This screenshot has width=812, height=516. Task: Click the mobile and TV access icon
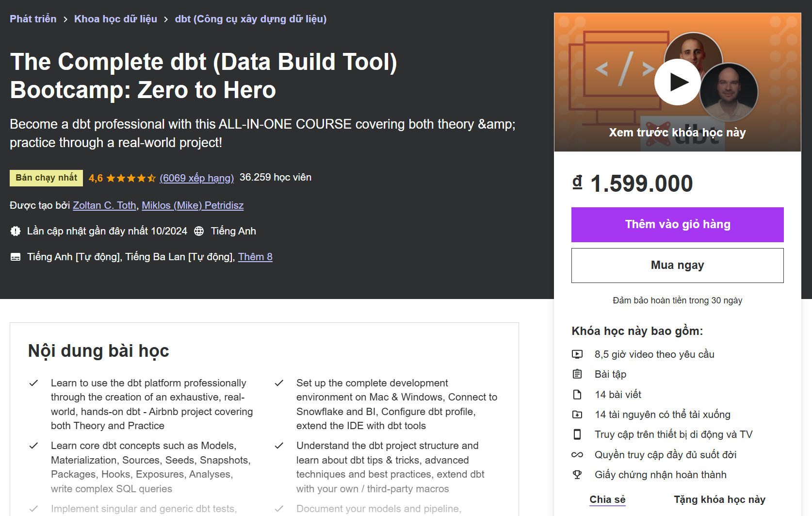pos(577,434)
